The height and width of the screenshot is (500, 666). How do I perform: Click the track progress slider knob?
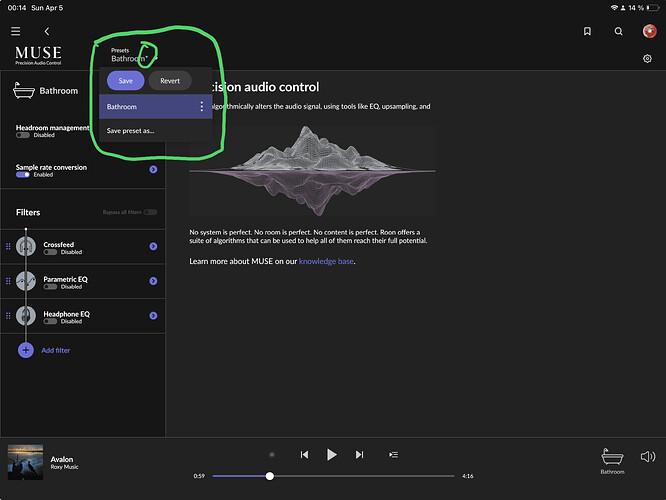point(270,476)
